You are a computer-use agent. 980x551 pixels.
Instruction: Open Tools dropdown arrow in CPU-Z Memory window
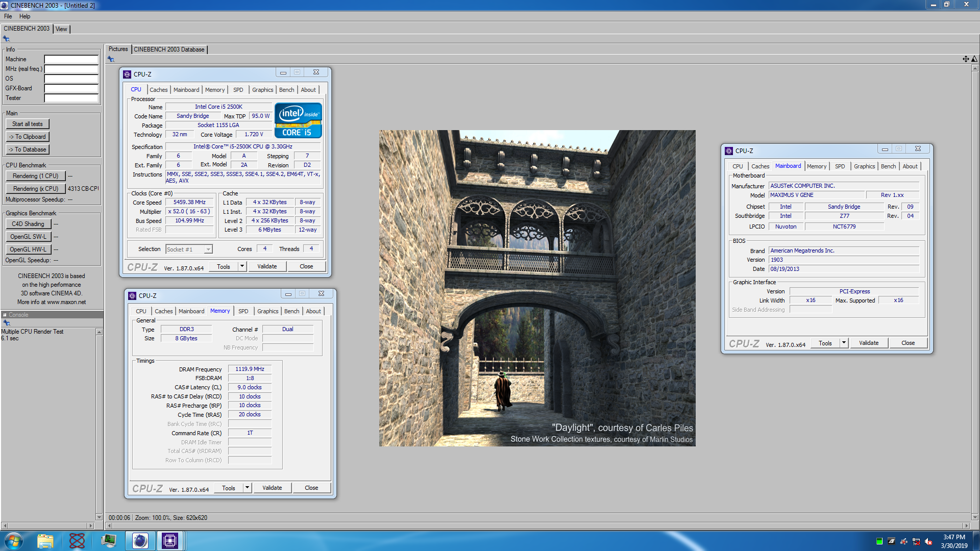click(247, 488)
